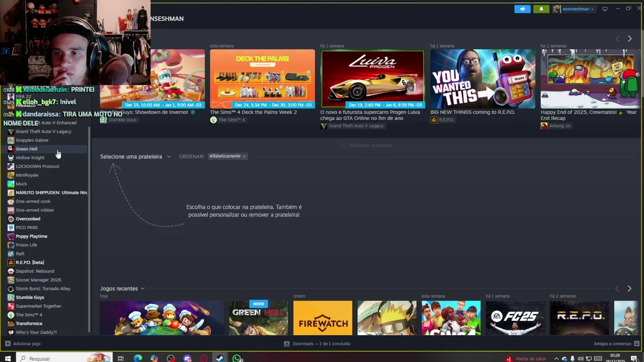
Task: Open Task View on the taskbar
Action: (x=121, y=358)
